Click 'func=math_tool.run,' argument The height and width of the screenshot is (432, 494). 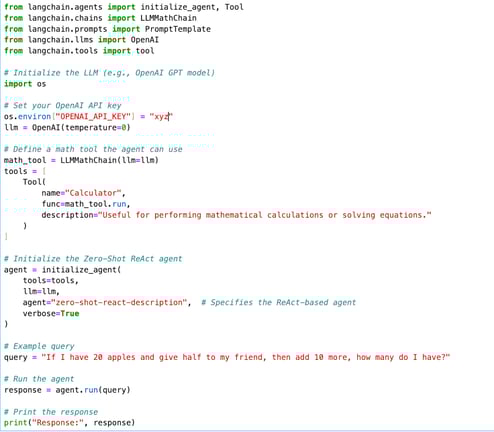pyautogui.click(x=86, y=204)
